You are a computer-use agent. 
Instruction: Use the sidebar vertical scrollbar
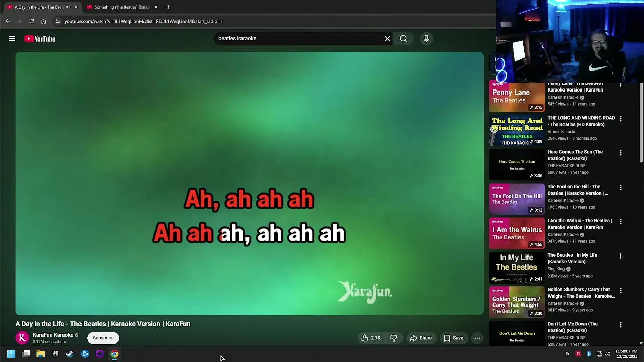click(x=641, y=123)
